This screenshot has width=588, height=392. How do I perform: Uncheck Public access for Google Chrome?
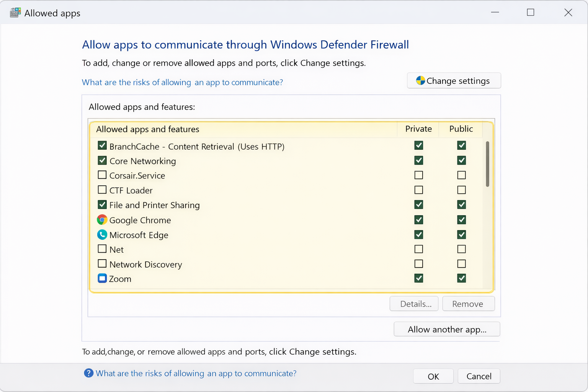(461, 220)
